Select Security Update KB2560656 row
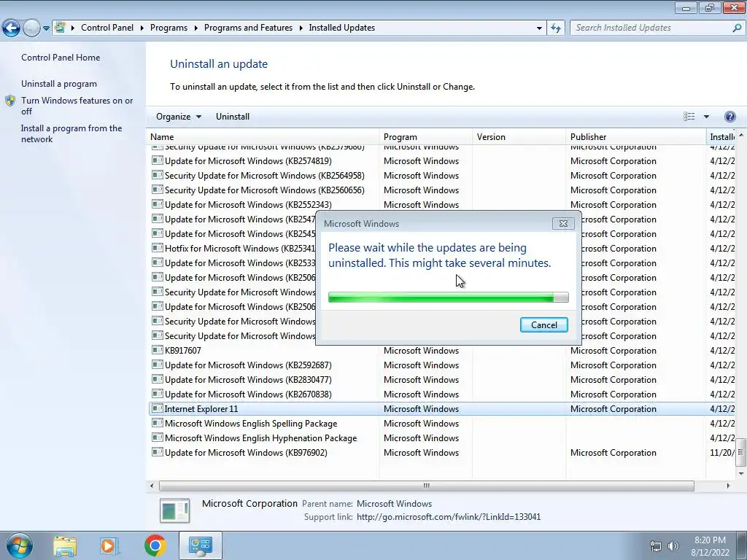Image resolution: width=747 pixels, height=560 pixels. (x=442, y=190)
